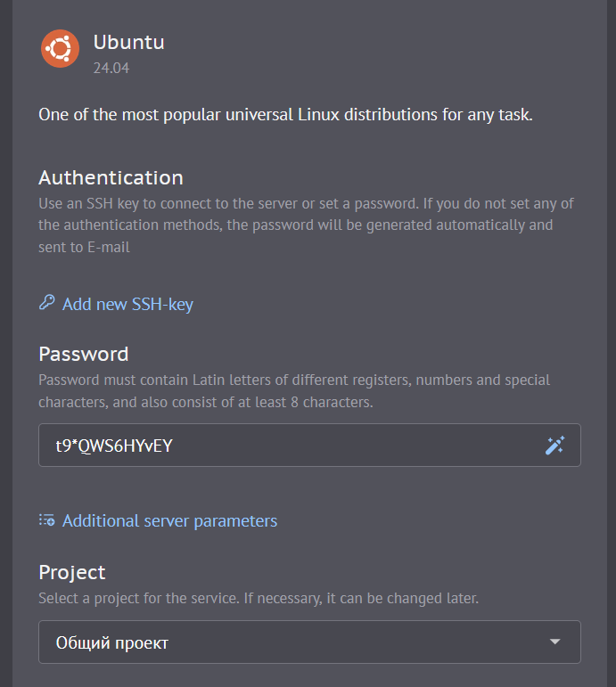The height and width of the screenshot is (687, 616).
Task: Click the password text t9*QWS6HYvEY
Action: click(114, 446)
